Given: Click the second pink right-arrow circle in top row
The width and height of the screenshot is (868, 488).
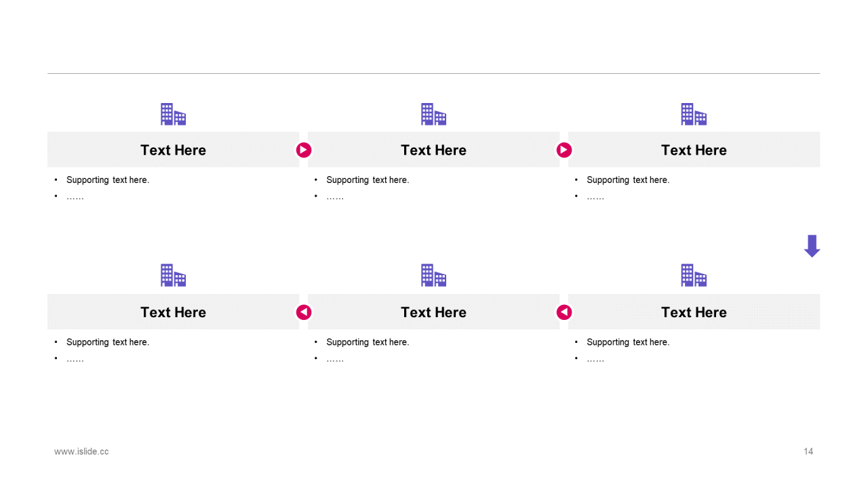Looking at the screenshot, I should [x=564, y=150].
